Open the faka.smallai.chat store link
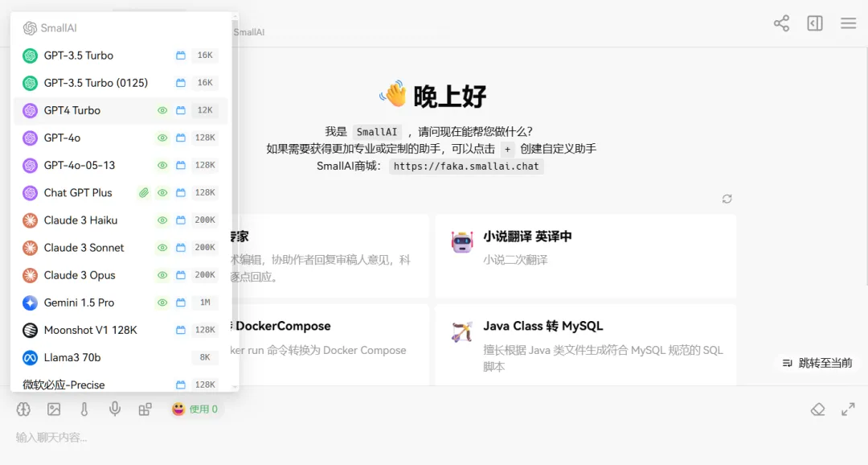 tap(466, 167)
